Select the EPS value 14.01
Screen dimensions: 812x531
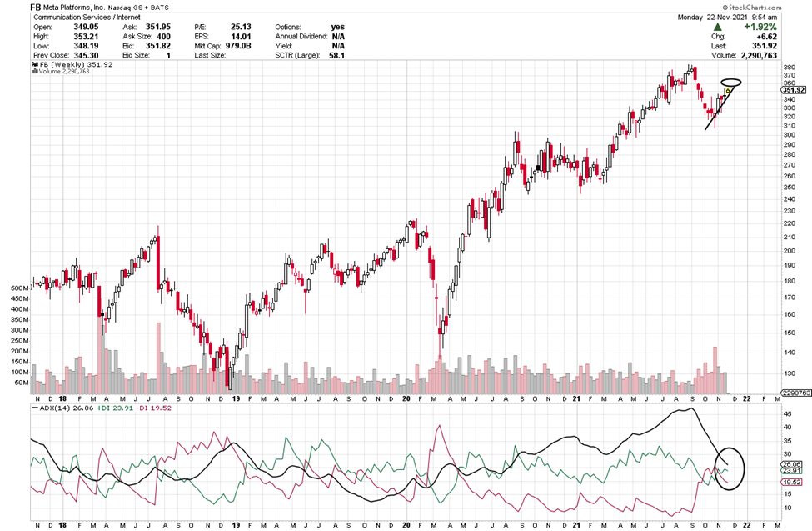(x=241, y=37)
